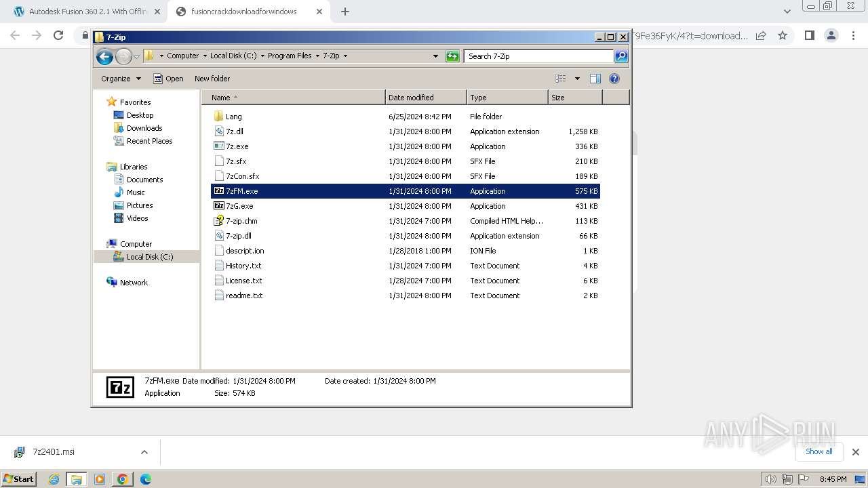Sort by the Size column header
The image size is (868, 488).
(575, 98)
